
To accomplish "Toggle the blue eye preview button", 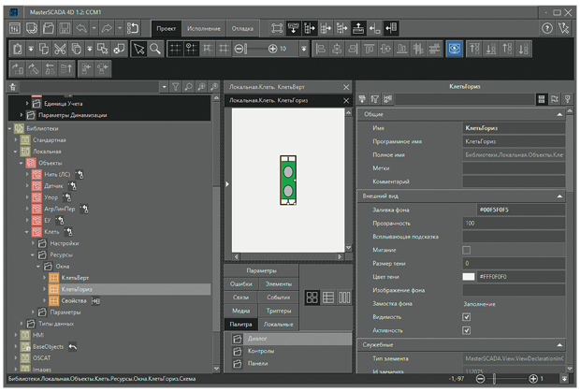I will (455, 49).
